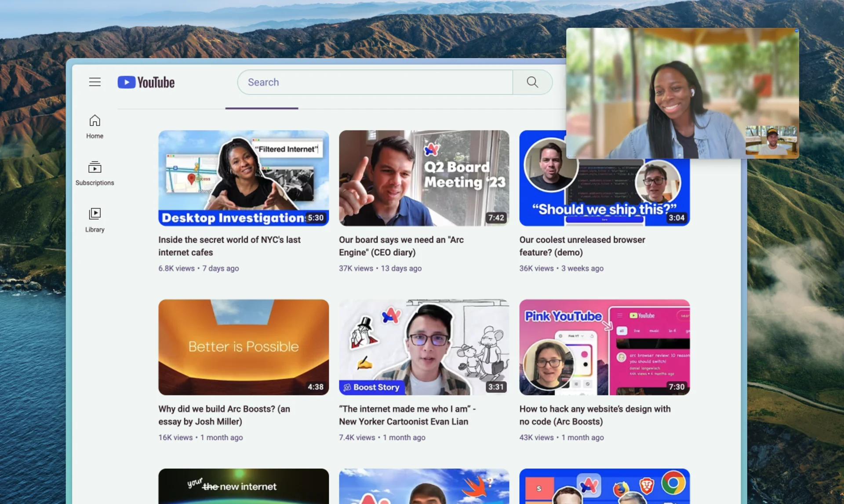
Task: Click the 'Better is Possible' thumbnail
Action: pos(244,347)
